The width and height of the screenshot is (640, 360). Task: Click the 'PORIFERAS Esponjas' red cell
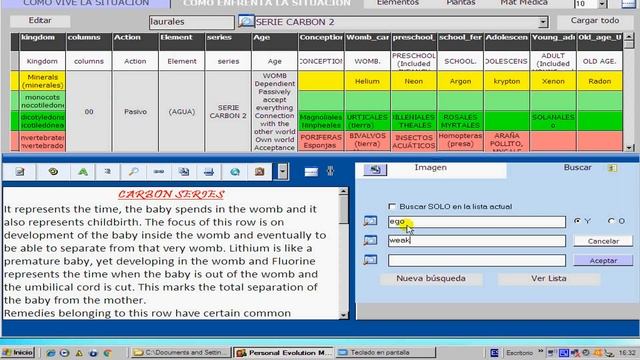(320, 141)
